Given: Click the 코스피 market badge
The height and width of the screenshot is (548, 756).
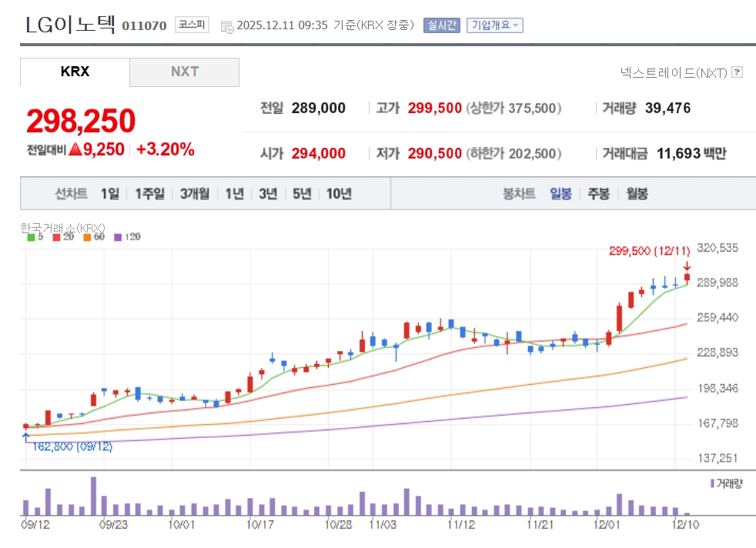Looking at the screenshot, I should coord(192,25).
